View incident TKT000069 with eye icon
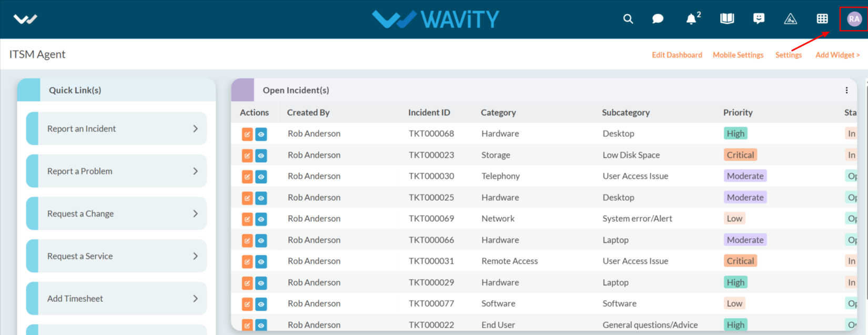Screen dimensions: 868x335 pos(261,219)
